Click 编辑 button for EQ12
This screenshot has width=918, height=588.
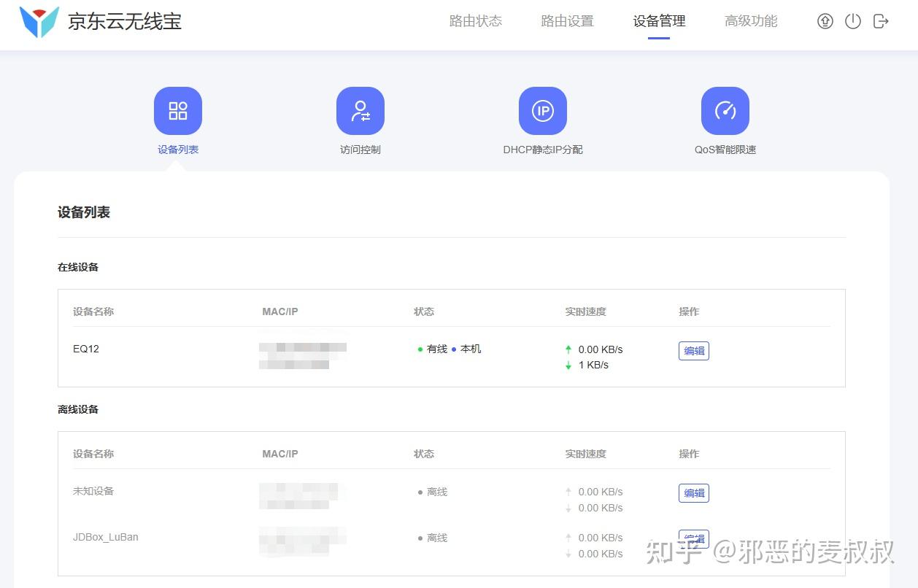(x=694, y=351)
